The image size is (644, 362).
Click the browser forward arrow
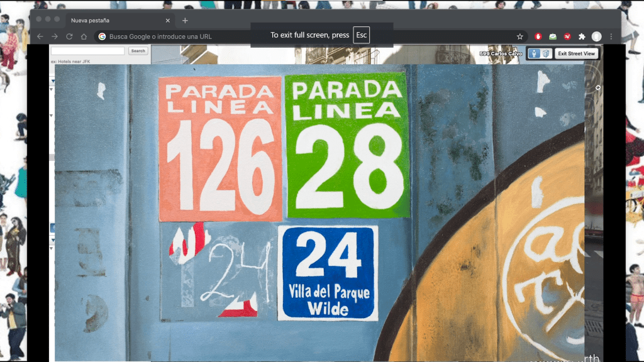click(x=54, y=36)
